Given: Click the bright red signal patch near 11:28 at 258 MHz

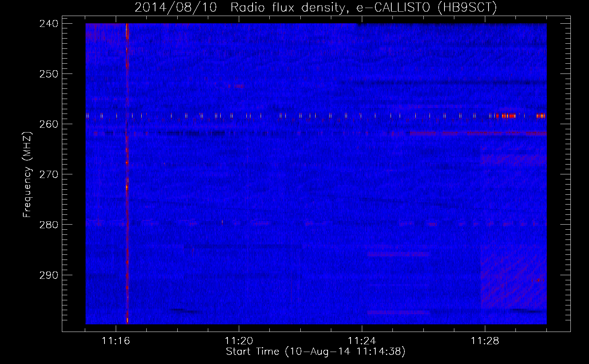Looking at the screenshot, I should pos(509,116).
